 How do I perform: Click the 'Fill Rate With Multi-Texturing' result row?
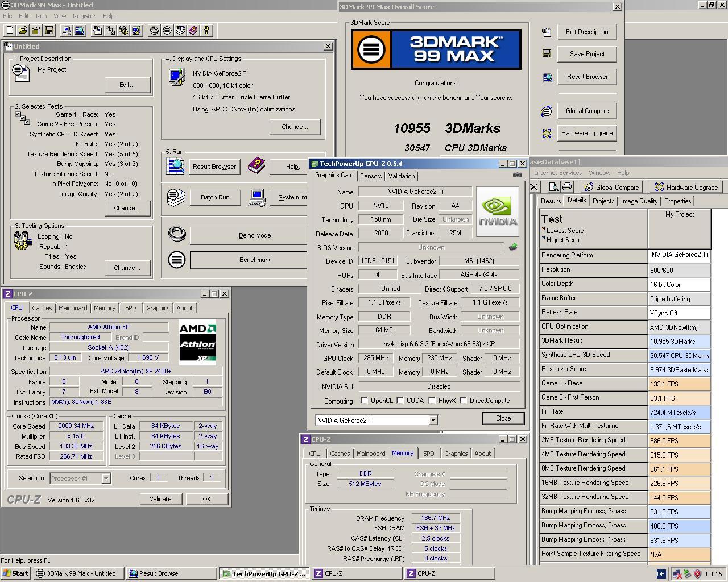pyautogui.click(x=625, y=426)
